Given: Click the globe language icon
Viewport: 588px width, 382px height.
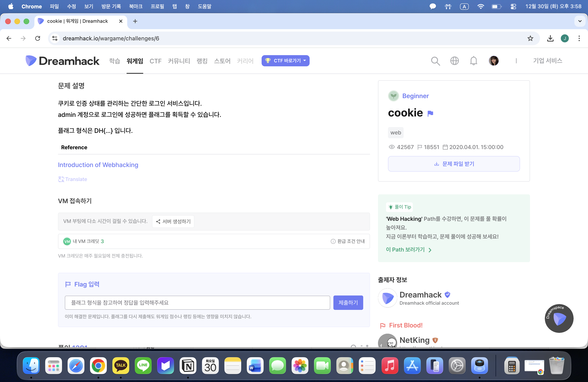Looking at the screenshot, I should point(454,61).
